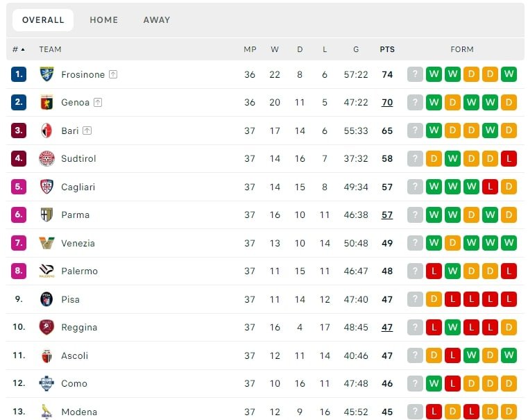Select the OVERALL standings tab
Image resolution: width=528 pixels, height=420 pixels.
[x=43, y=20]
